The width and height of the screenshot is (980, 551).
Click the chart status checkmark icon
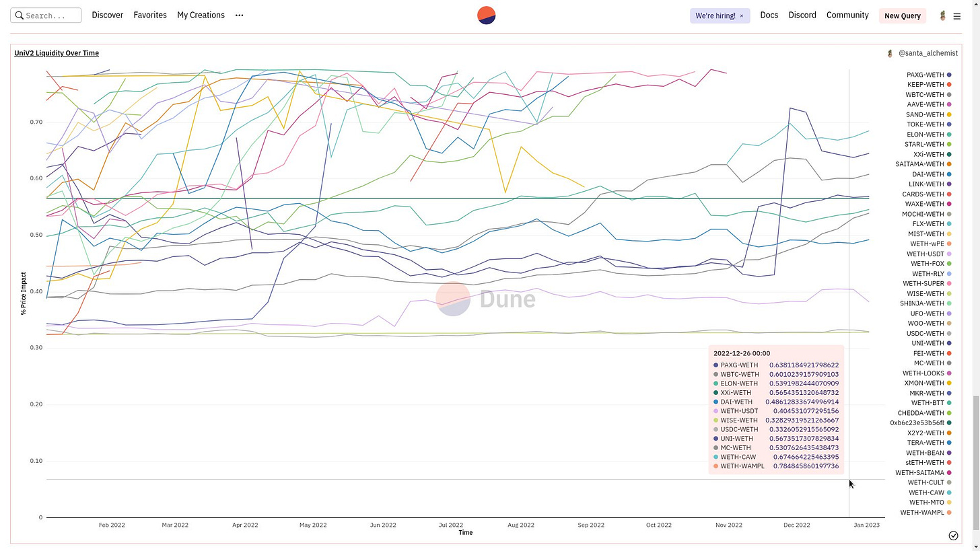coord(953,536)
